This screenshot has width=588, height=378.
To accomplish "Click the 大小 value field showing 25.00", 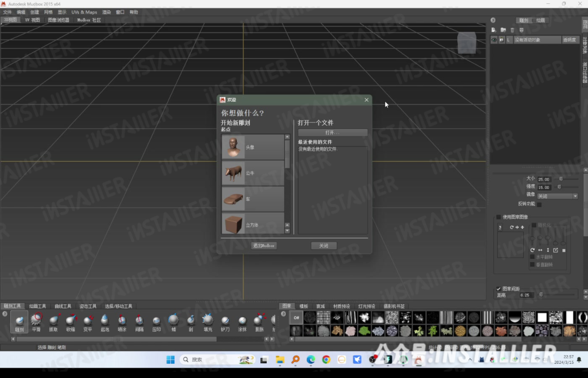I will 544,179.
